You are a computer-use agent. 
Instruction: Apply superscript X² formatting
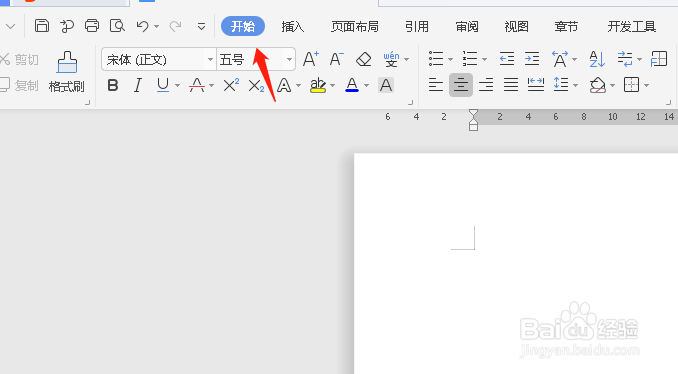pos(231,85)
